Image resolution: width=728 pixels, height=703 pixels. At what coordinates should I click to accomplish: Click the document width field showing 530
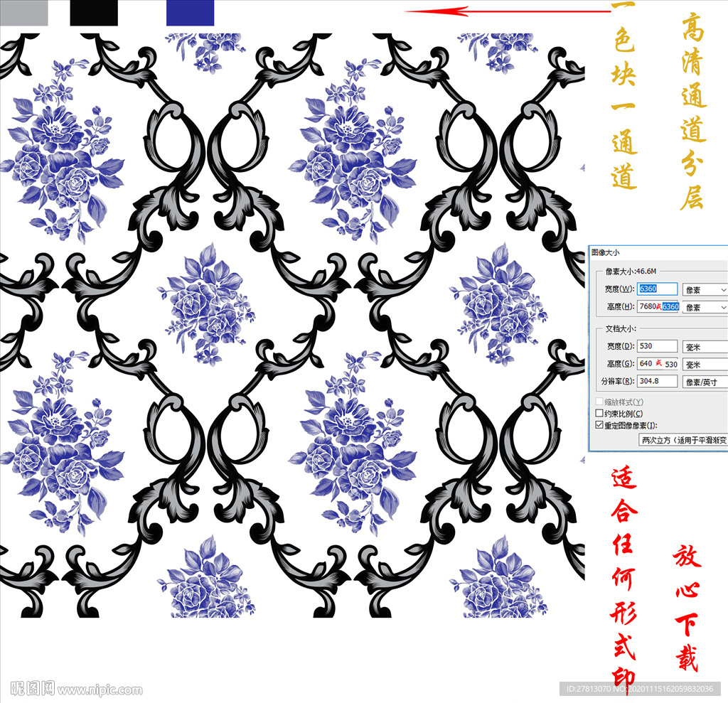[657, 346]
